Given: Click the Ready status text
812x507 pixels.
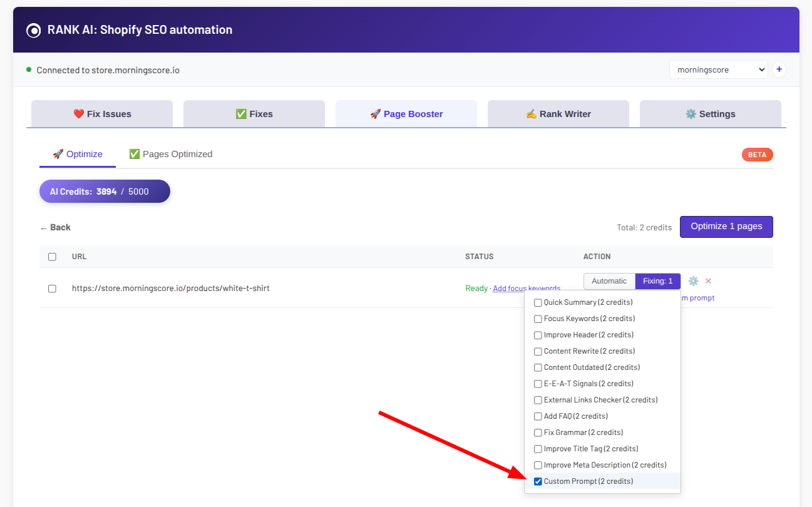Looking at the screenshot, I should click(x=476, y=289).
